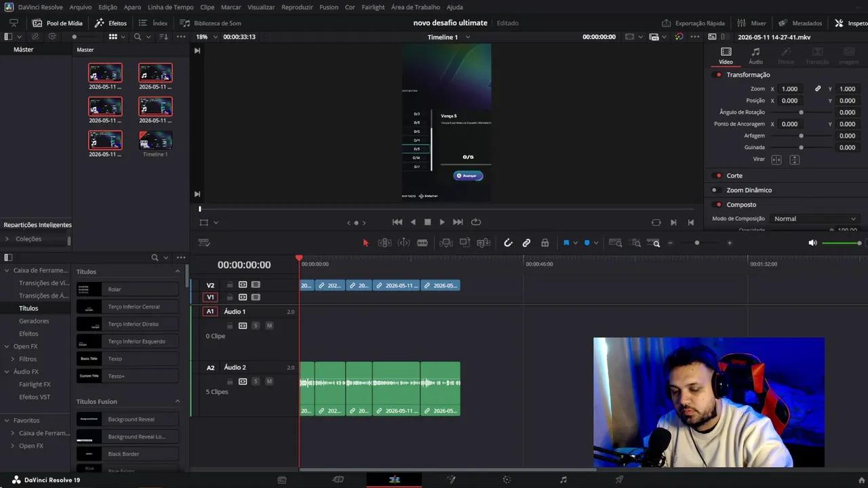Screen dimensions: 868x488
Task: Click the minus timeline zoom out button
Action: pyautogui.click(x=671, y=243)
